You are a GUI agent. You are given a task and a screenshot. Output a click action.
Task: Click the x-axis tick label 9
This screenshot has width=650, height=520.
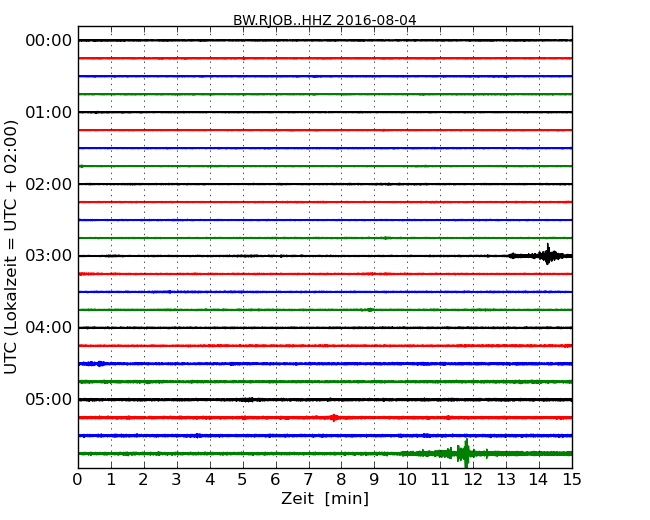pos(374,480)
